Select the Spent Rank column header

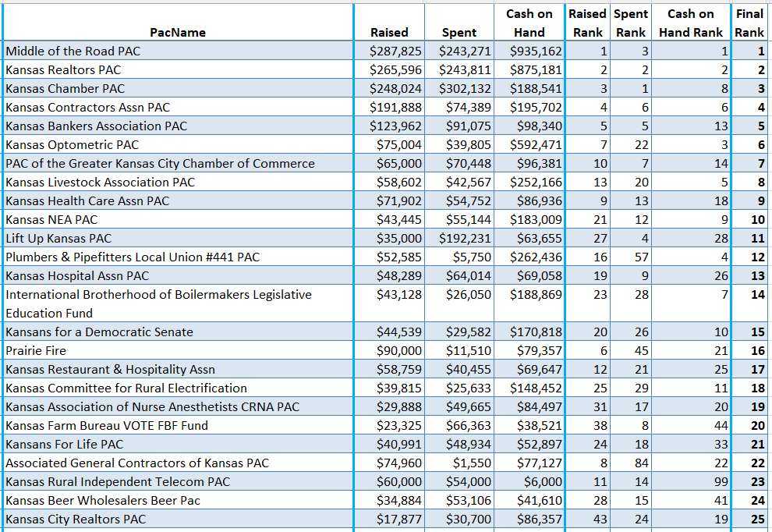click(x=631, y=23)
